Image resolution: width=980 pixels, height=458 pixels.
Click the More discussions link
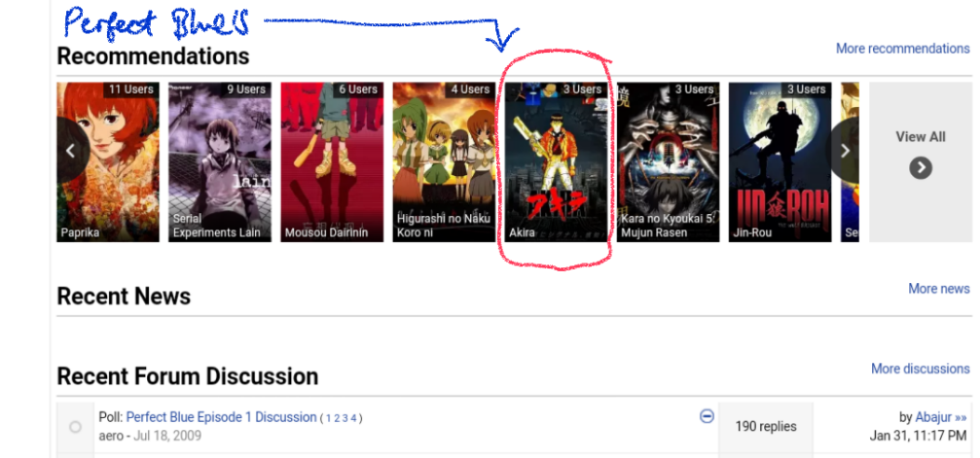coord(920,369)
